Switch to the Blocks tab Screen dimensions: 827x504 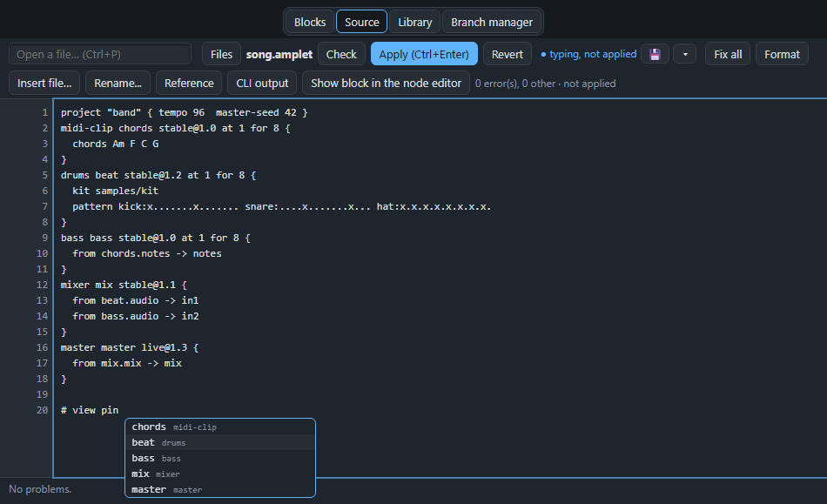pos(310,22)
